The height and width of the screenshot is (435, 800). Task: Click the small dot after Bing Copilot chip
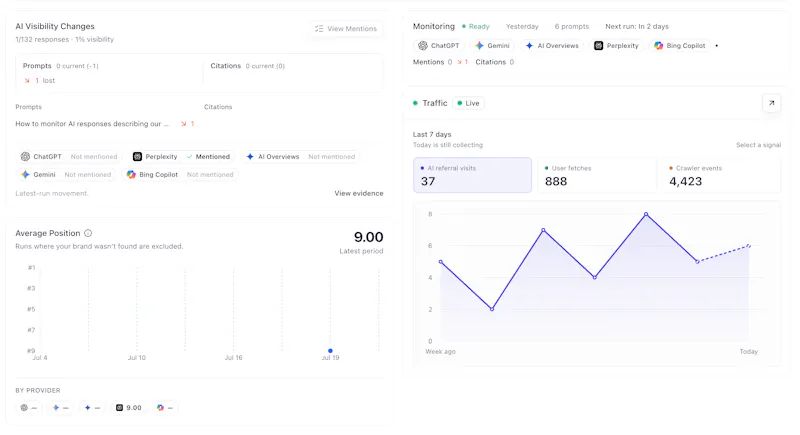[x=717, y=45]
